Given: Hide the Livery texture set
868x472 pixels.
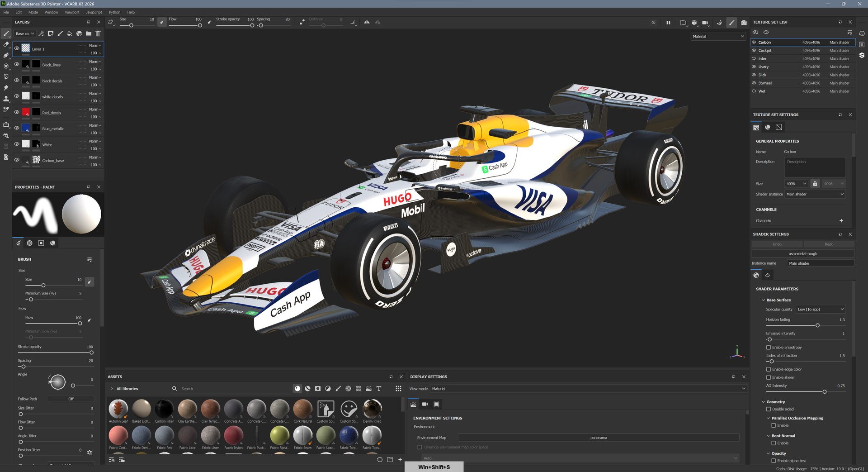Looking at the screenshot, I should 754,67.
